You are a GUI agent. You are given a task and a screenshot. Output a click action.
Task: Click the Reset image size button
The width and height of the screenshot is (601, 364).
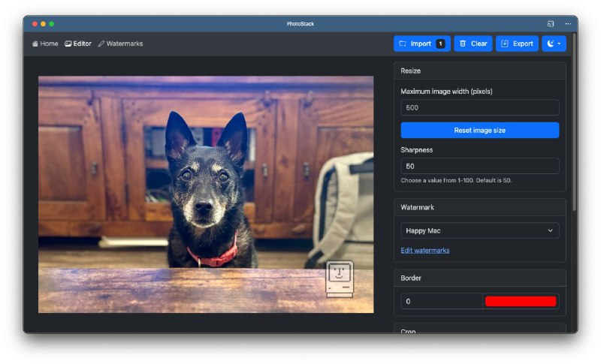pyautogui.click(x=479, y=130)
